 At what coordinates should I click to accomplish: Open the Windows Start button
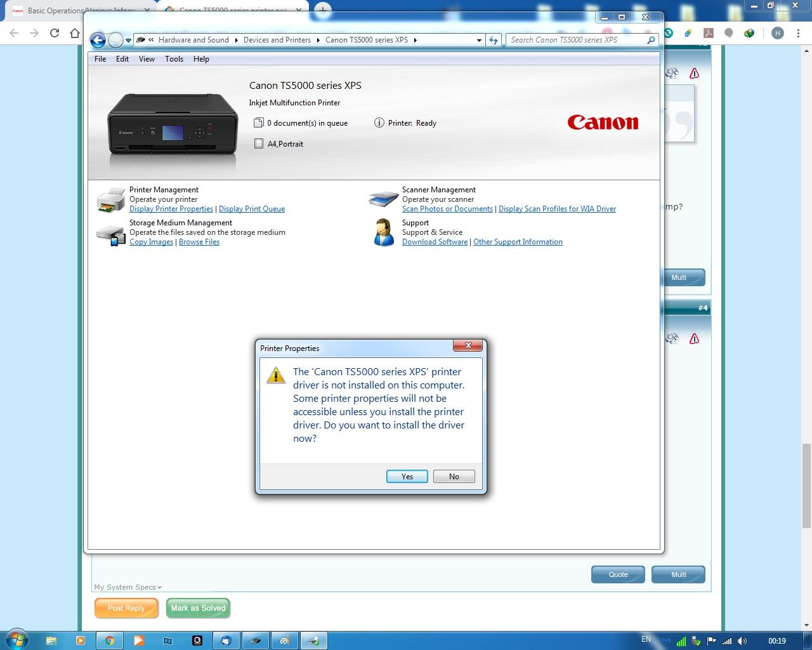coord(17,639)
